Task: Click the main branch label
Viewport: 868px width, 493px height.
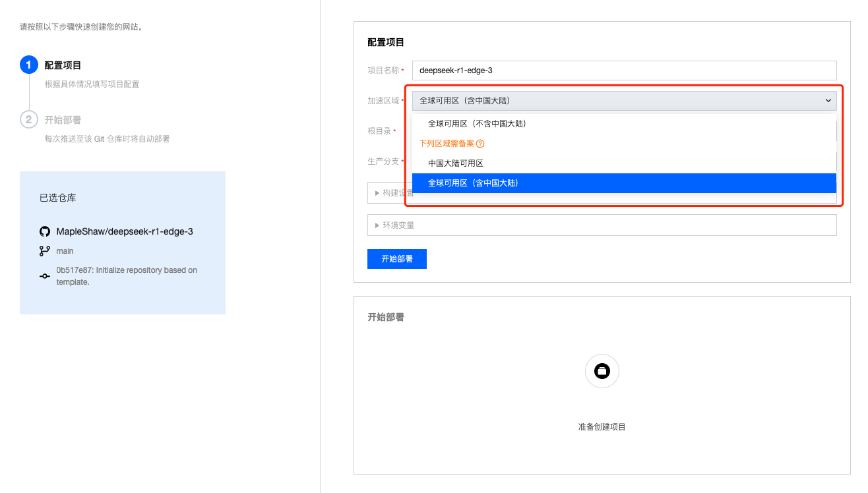Action: pos(65,250)
